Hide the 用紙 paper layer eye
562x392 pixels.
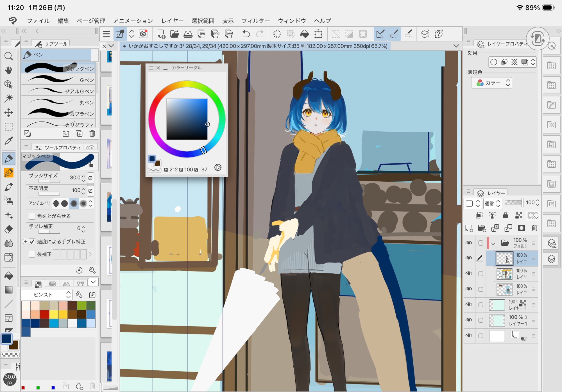(x=468, y=336)
